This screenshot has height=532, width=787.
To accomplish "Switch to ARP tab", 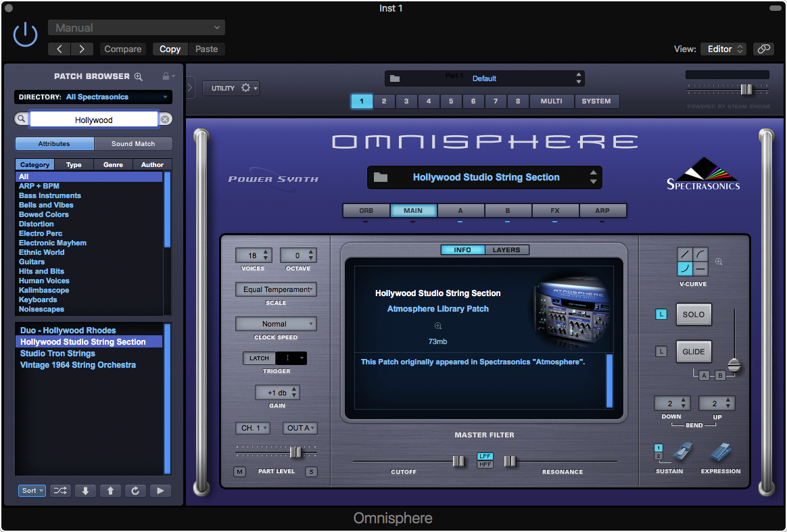I will pos(602,210).
